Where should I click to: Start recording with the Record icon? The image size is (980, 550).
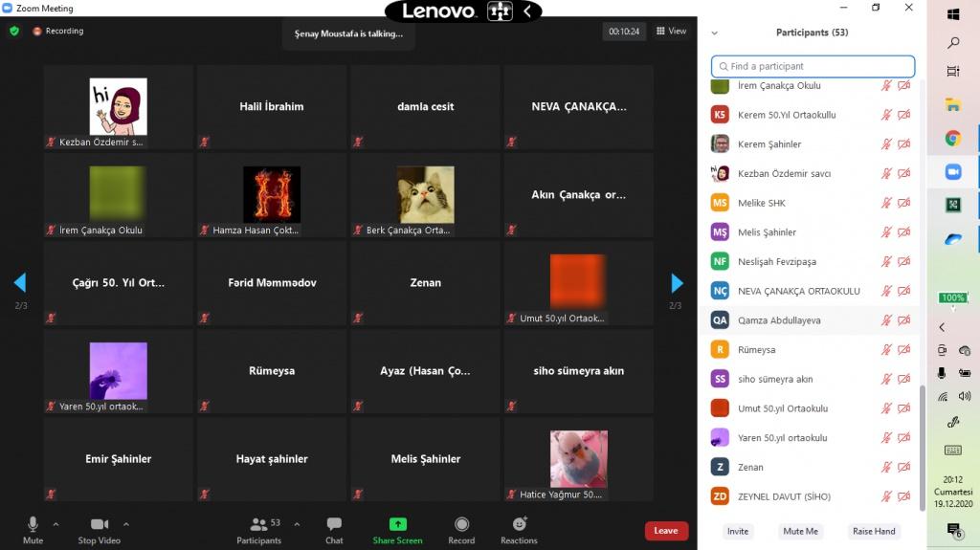pos(461,525)
